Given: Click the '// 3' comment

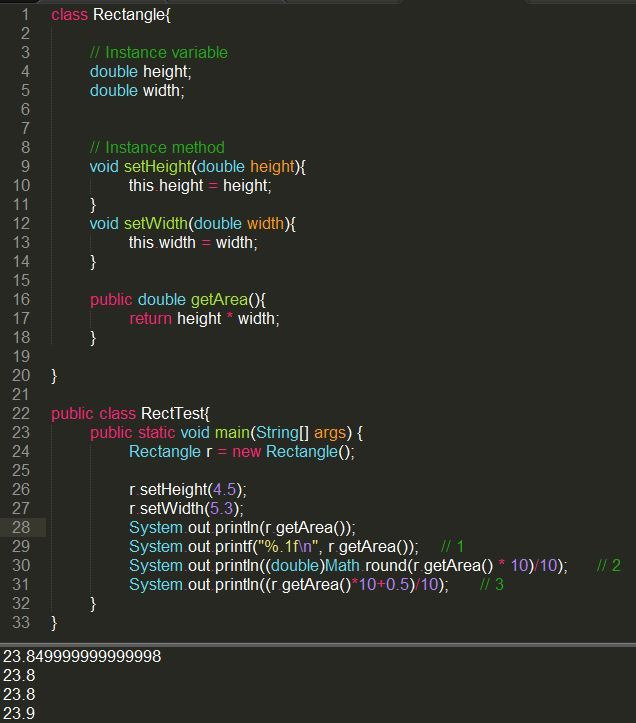Looking at the screenshot, I should [x=492, y=585].
